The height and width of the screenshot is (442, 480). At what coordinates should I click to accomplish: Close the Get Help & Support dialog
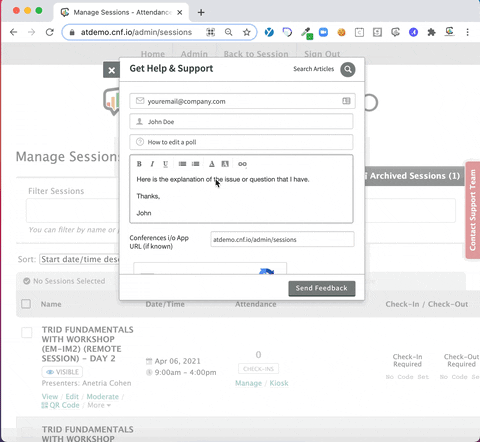tap(111, 70)
